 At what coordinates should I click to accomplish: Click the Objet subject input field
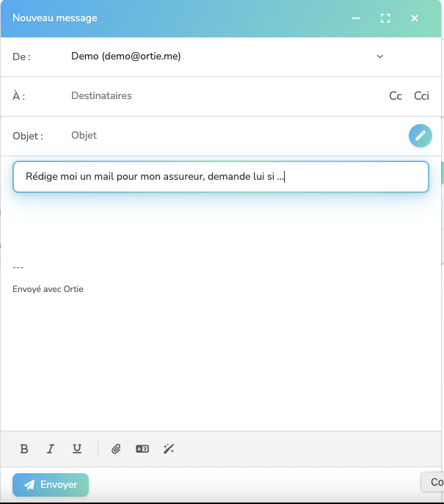pyautogui.click(x=220, y=136)
